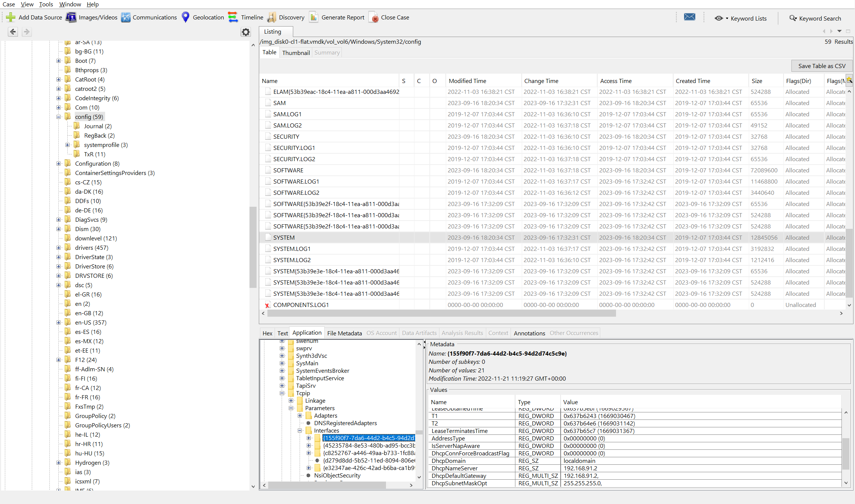
Task: Click the column chooser icon at table corner
Action: coord(849,80)
